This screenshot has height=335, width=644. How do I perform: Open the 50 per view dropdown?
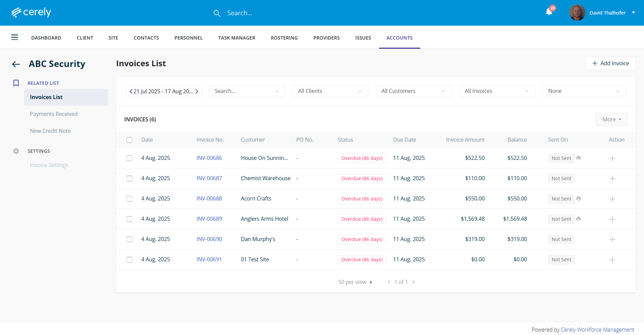point(355,282)
